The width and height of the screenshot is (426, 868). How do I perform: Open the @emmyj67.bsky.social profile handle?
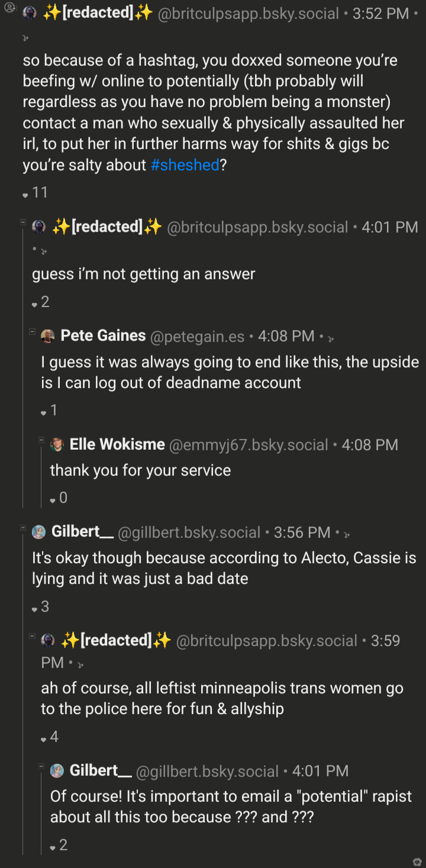(x=248, y=446)
